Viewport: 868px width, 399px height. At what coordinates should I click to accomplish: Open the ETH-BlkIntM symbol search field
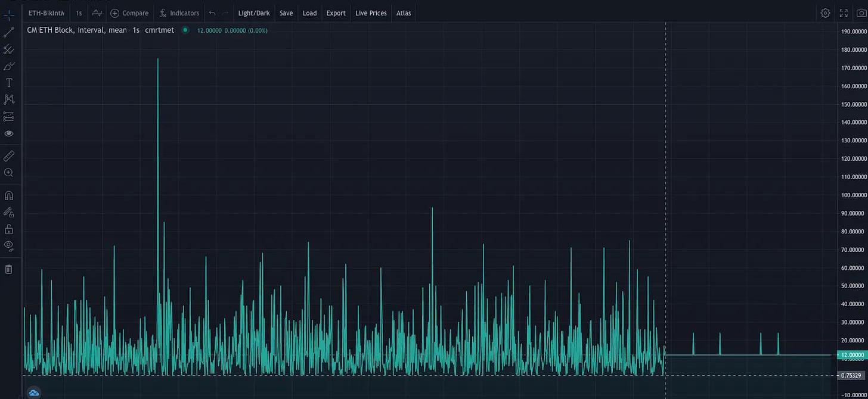[46, 13]
